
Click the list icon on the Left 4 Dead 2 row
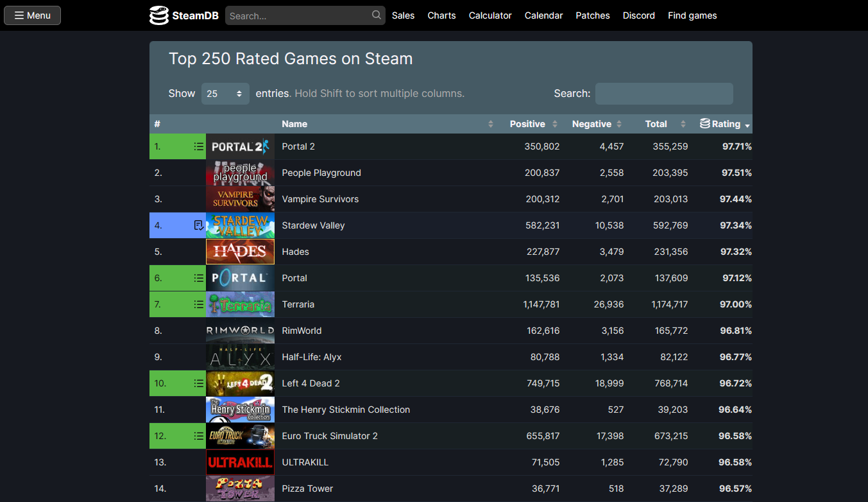(x=199, y=383)
